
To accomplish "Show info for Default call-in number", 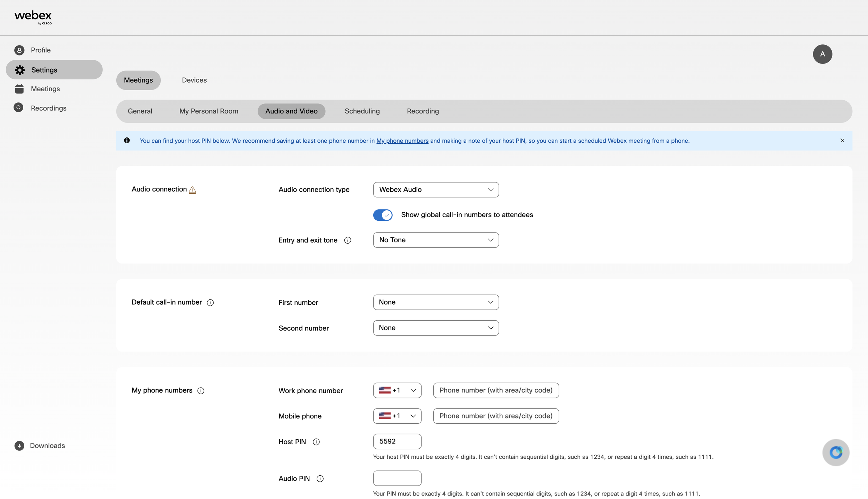I will point(210,303).
